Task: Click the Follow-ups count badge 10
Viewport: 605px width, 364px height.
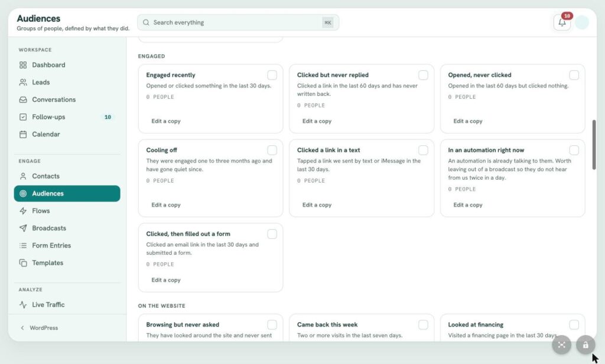Action: 108,117
